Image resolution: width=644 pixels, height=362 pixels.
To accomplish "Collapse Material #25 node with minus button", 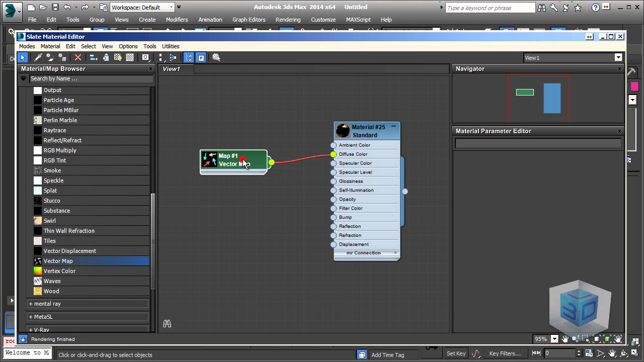I will click(394, 127).
